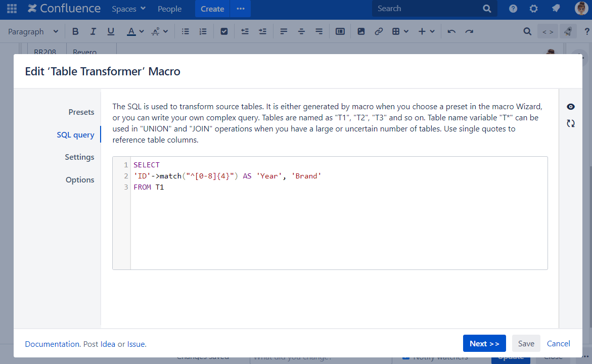Toggle the preview eye icon
The height and width of the screenshot is (364, 592).
pos(571,107)
